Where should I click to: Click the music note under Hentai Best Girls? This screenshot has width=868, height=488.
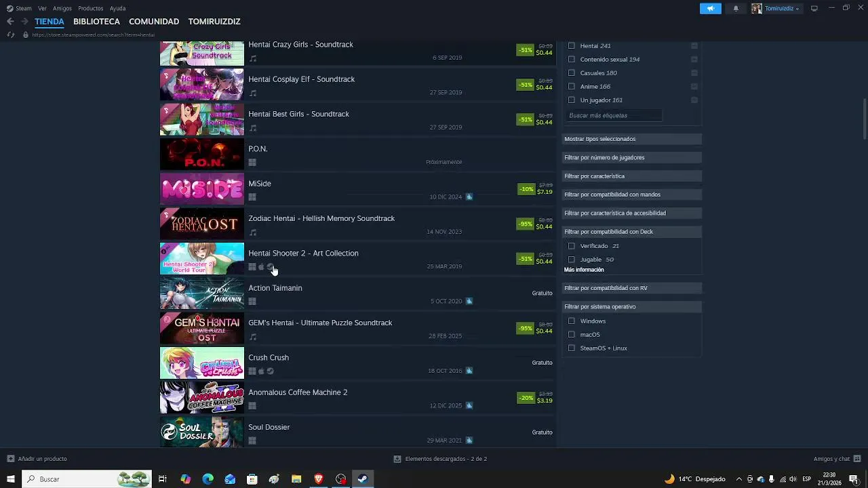pos(252,128)
